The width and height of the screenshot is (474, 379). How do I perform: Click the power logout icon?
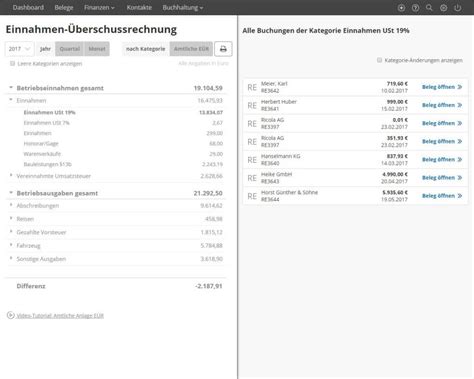tap(458, 8)
